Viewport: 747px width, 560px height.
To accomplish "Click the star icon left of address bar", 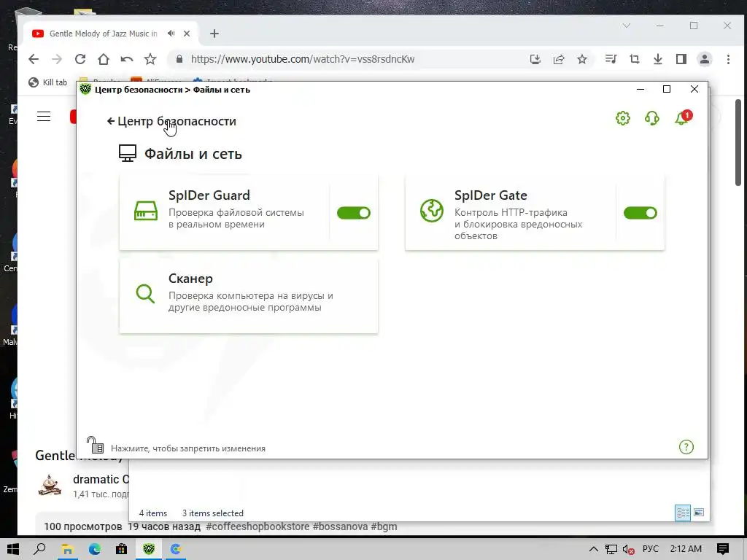I will pos(150,59).
